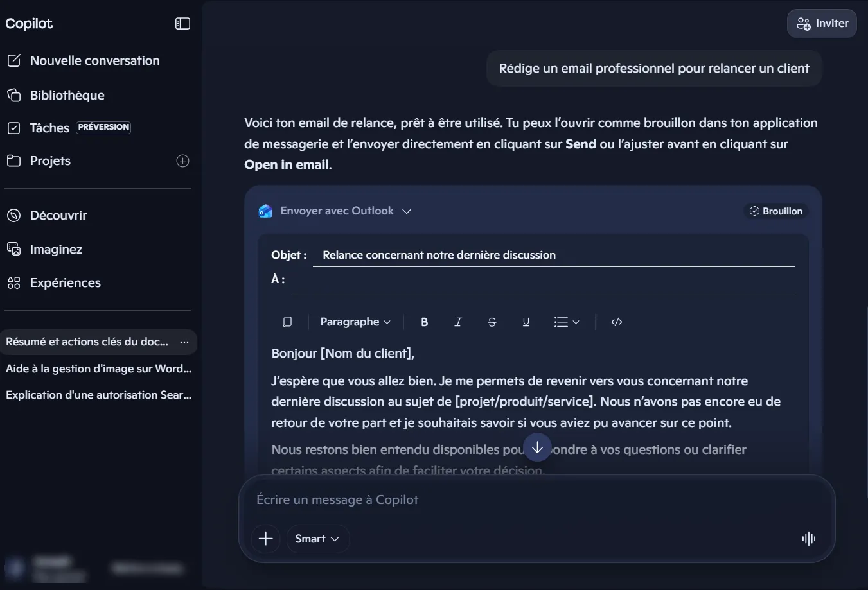868x590 pixels.
Task: Open the list formatting dropdown
Action: [567, 322]
